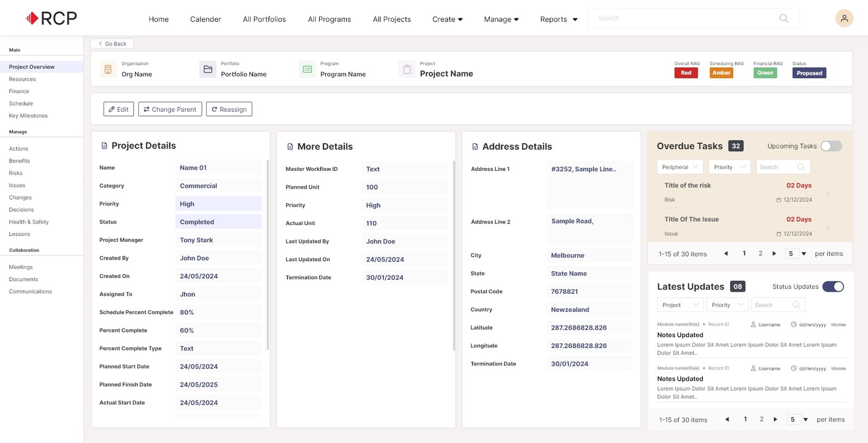Screen dimensions: 868x443
Task: Toggle the Upcoming Tasks switch
Action: 831,146
